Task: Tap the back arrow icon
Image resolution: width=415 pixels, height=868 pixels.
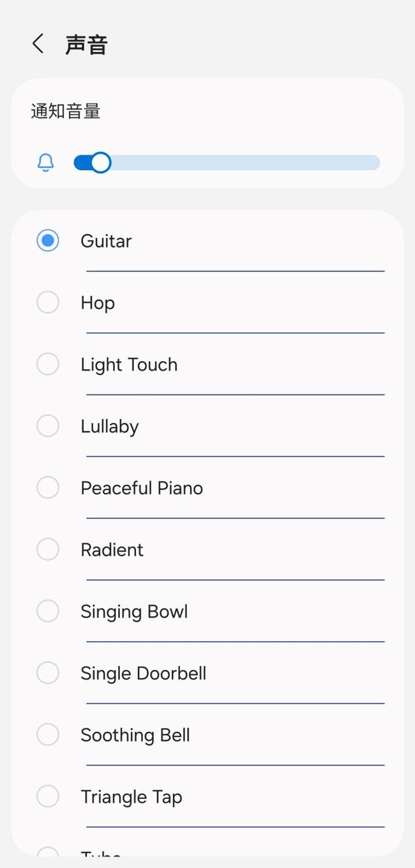Action: point(38,44)
